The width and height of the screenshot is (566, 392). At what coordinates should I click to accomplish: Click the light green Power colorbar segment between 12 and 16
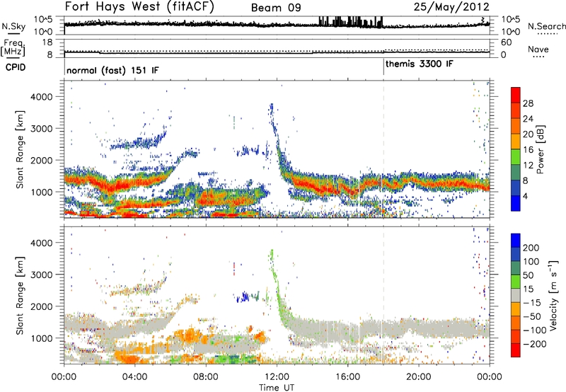pos(516,157)
